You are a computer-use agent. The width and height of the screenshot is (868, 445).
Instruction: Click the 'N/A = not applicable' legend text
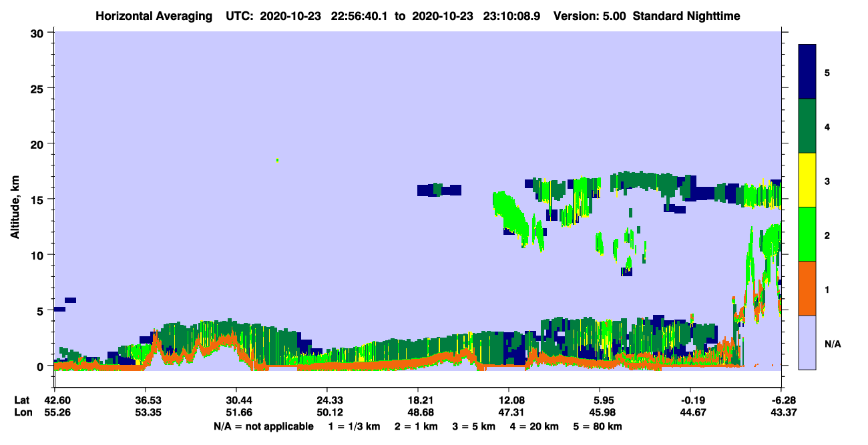(263, 426)
